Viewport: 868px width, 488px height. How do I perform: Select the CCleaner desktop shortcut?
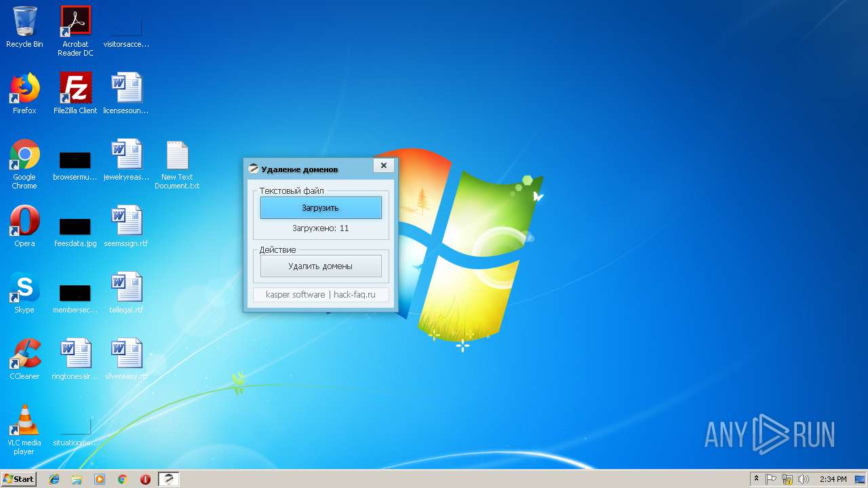click(x=24, y=359)
